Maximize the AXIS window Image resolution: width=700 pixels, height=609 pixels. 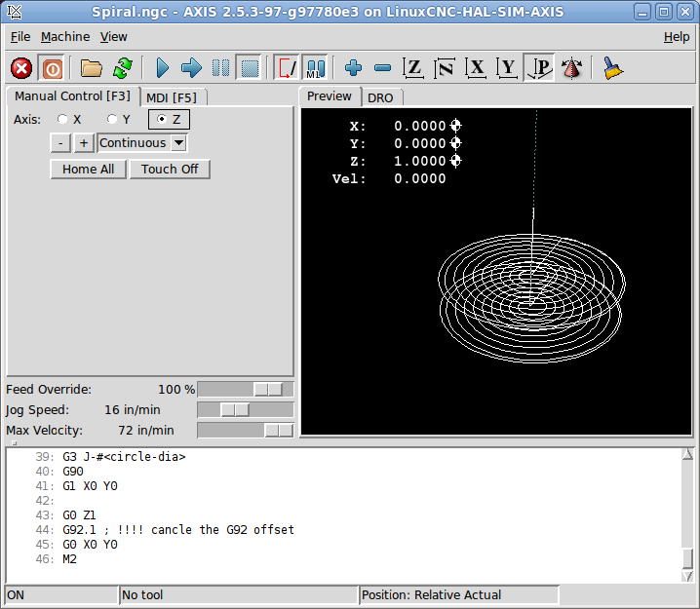coord(664,12)
